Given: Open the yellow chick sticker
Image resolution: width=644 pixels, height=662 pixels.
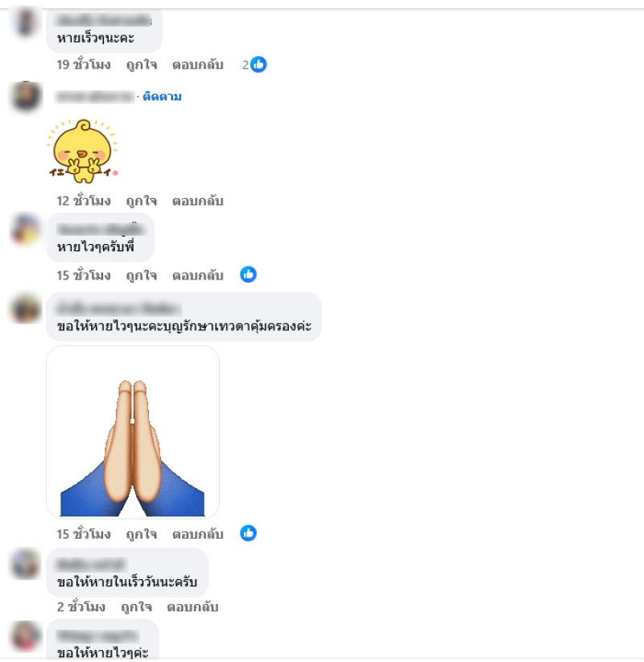Looking at the screenshot, I should coord(83,151).
